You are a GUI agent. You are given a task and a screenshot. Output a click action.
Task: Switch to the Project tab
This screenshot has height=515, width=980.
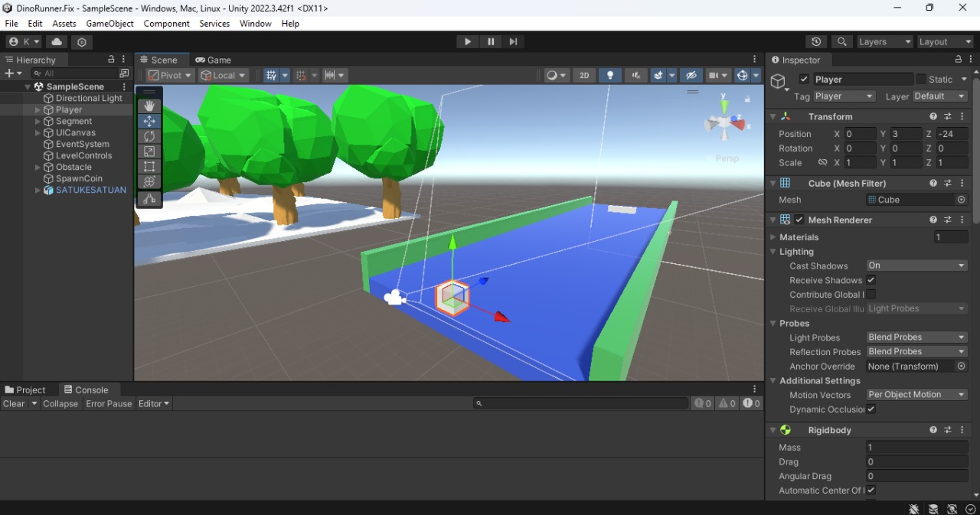25,390
